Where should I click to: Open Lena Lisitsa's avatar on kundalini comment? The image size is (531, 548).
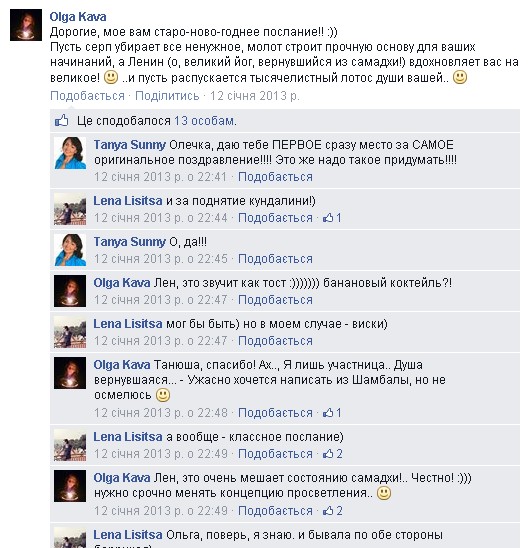pyautogui.click(x=70, y=209)
